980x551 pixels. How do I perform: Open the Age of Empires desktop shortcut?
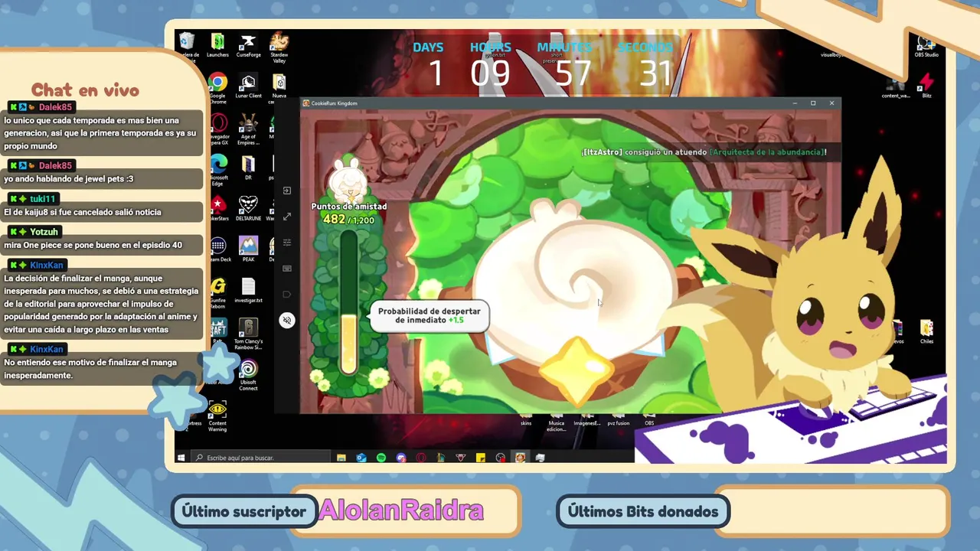pyautogui.click(x=248, y=129)
